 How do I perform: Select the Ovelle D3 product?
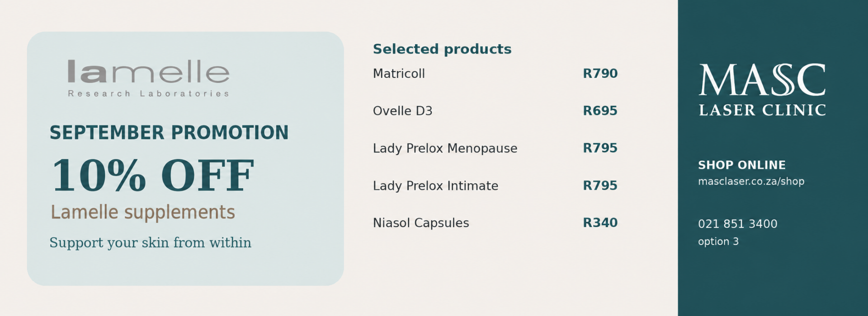(x=402, y=111)
